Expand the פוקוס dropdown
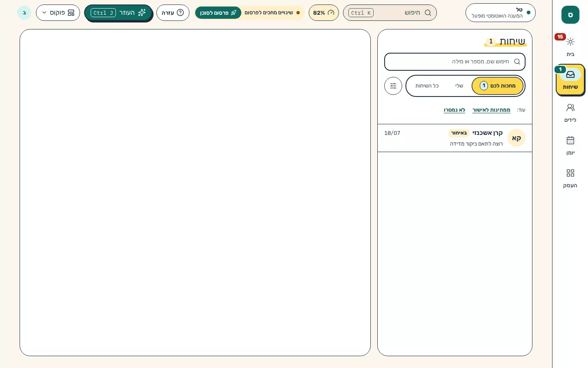 [58, 13]
